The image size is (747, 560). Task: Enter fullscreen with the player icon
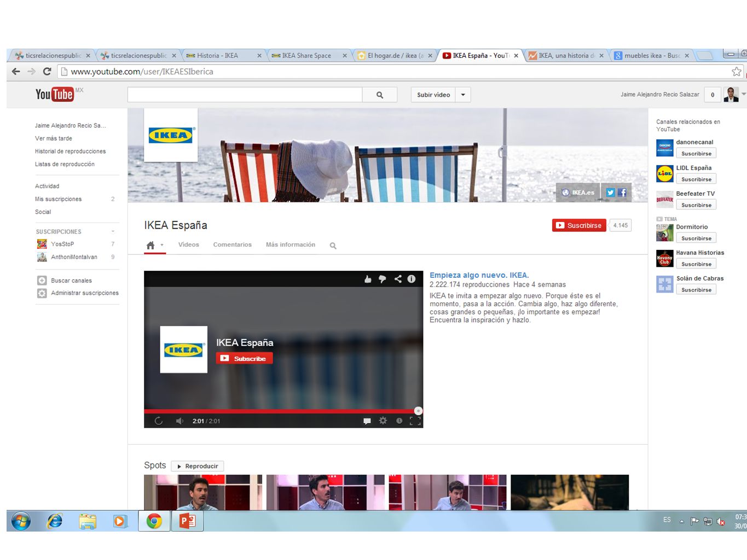pos(415,421)
